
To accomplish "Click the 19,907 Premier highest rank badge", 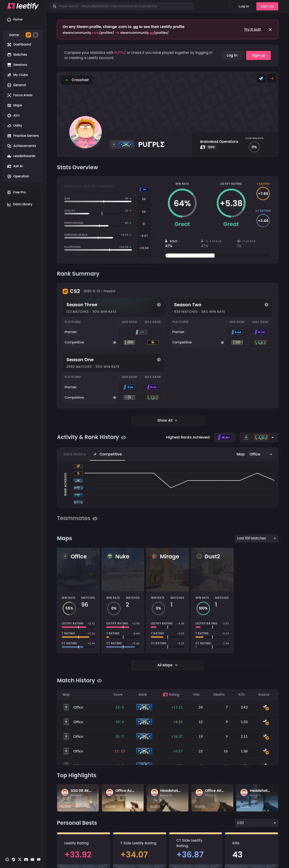I will tap(224, 437).
